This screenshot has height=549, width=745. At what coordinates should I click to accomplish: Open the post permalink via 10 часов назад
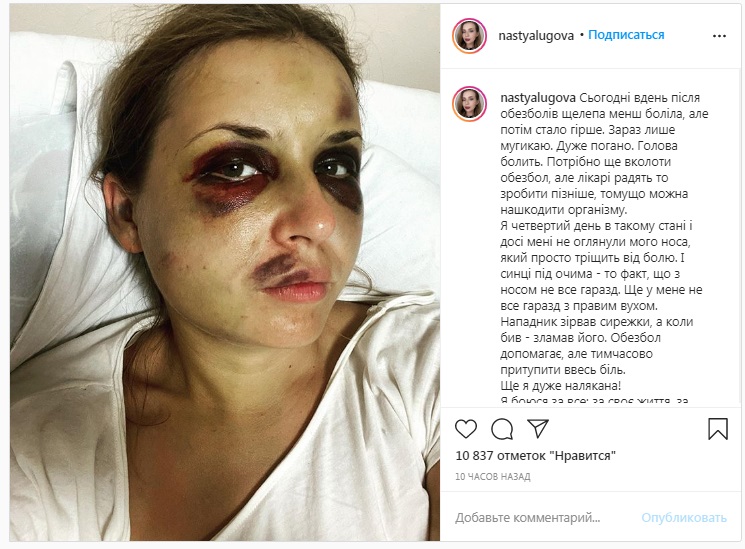(493, 476)
